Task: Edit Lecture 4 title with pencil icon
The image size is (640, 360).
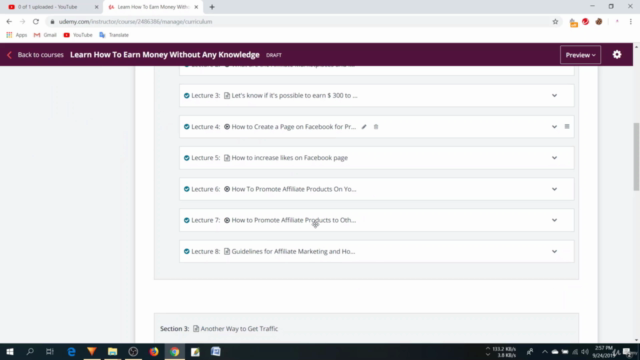Action: click(364, 127)
